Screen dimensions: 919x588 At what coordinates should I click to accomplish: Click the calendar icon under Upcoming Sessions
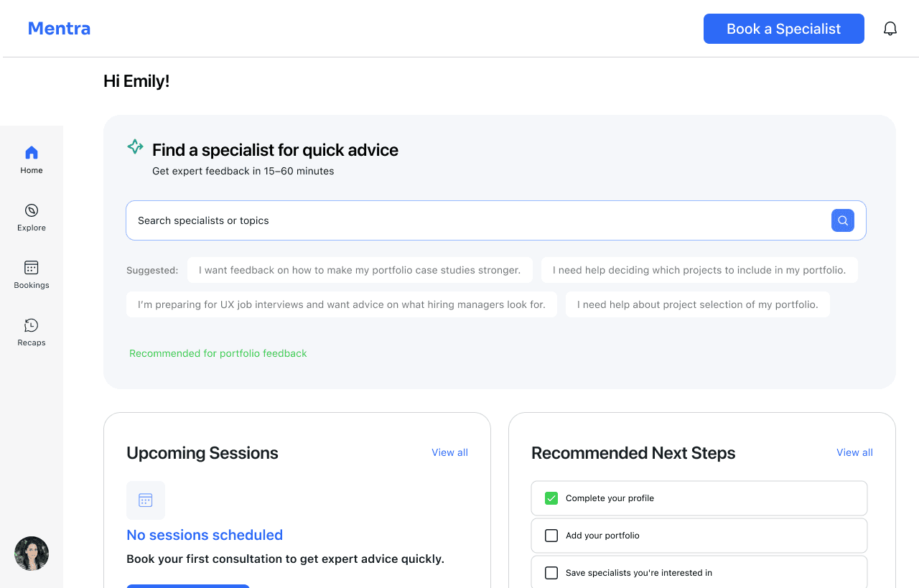pos(146,500)
